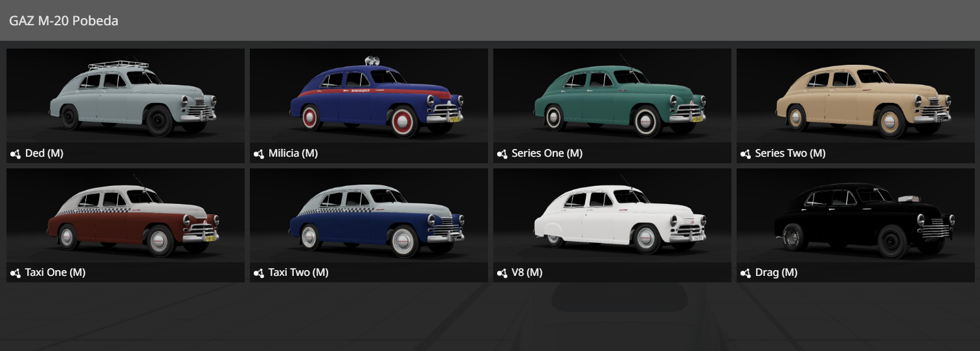This screenshot has height=351, width=980.
Task: Click the config icon beside Drag (M)
Action: [x=746, y=273]
